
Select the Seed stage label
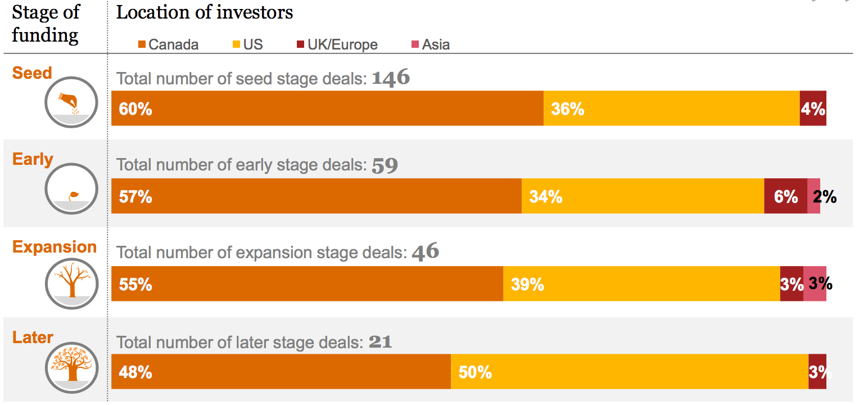(32, 73)
